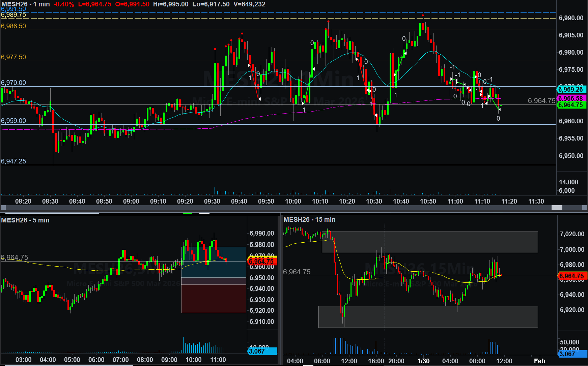This screenshot has width=588, height=366.
Task: Click the blue 3,067 volume tag on 15 min chart
Action: tap(572, 354)
